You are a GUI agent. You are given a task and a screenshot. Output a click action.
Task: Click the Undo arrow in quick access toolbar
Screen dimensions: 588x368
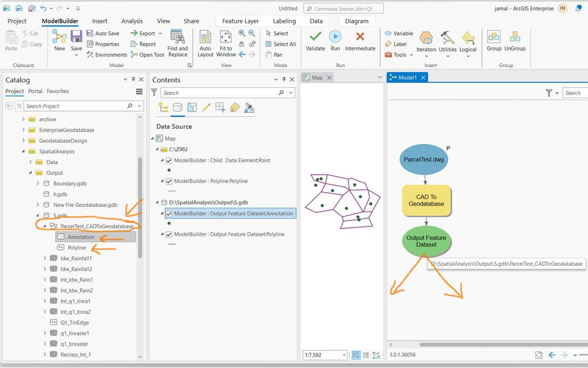pyautogui.click(x=44, y=8)
